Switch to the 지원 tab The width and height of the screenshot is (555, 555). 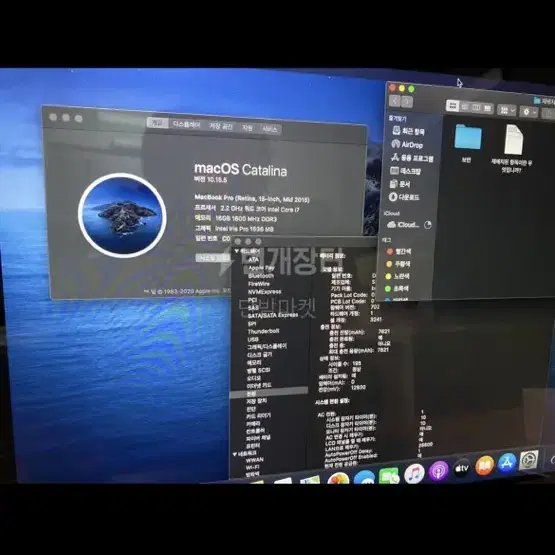tap(247, 127)
